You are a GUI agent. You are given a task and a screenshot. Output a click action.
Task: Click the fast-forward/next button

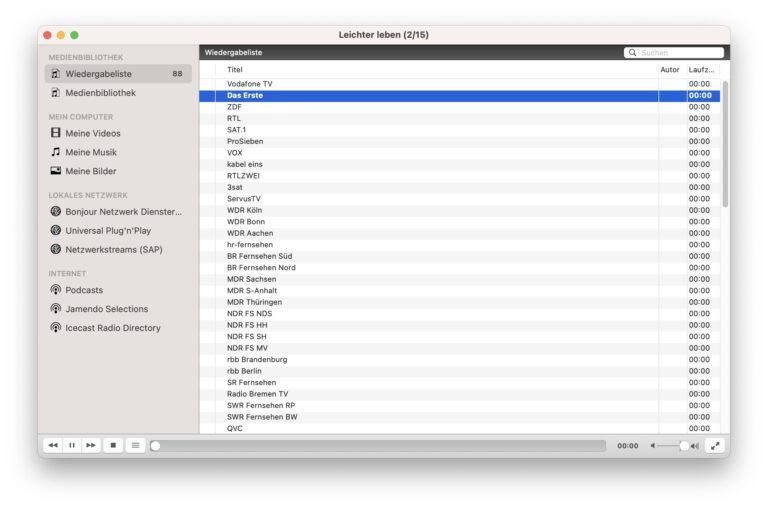[91, 445]
